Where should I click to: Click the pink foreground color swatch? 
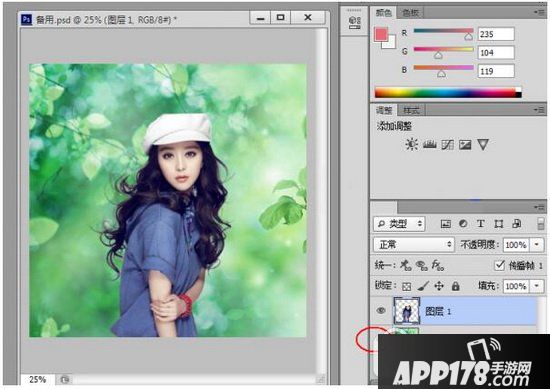(381, 34)
